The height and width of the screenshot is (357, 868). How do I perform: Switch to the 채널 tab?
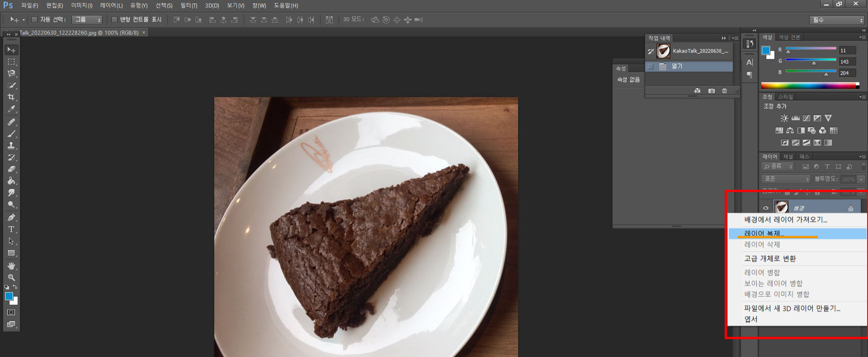[788, 157]
